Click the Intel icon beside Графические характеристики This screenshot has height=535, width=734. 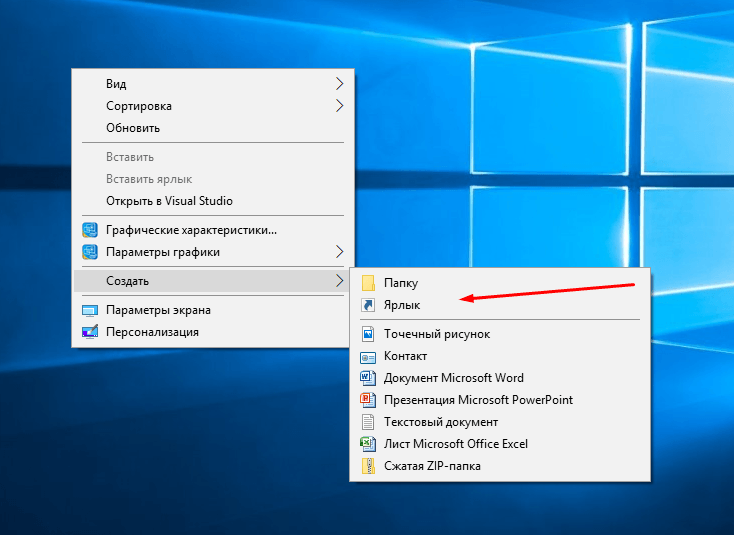90,230
